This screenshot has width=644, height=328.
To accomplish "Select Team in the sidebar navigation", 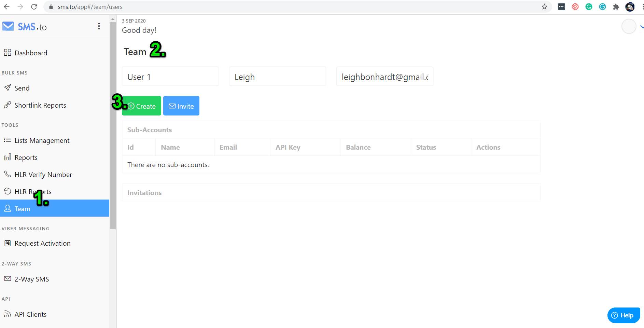I will point(22,208).
